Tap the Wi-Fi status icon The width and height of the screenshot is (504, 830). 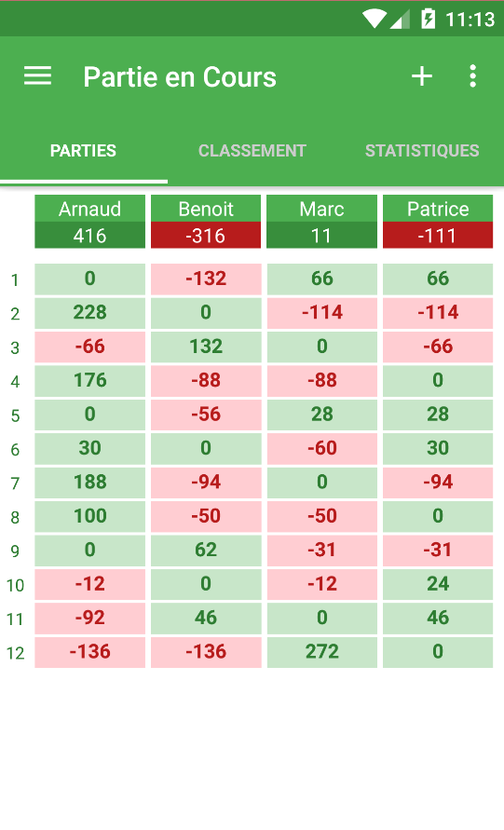coord(374,19)
